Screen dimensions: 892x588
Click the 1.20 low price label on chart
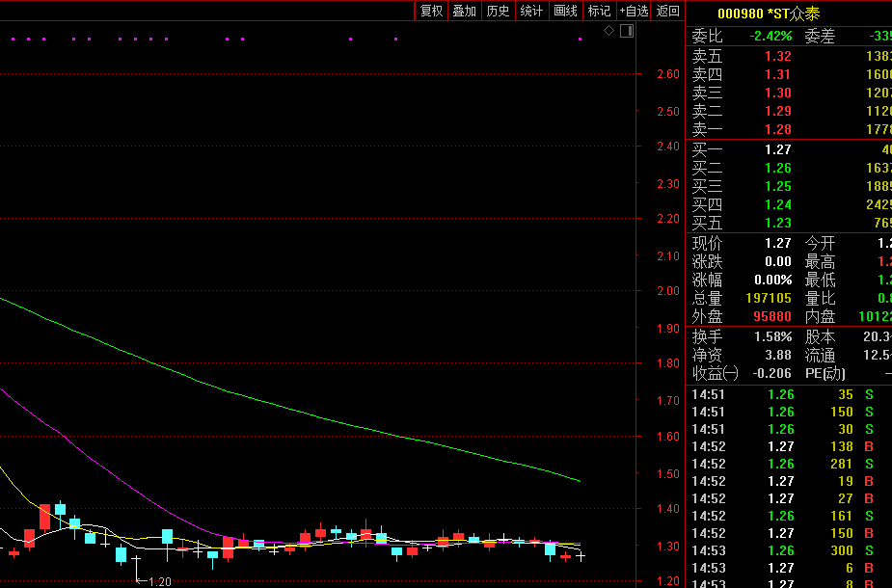pyautogui.click(x=159, y=581)
